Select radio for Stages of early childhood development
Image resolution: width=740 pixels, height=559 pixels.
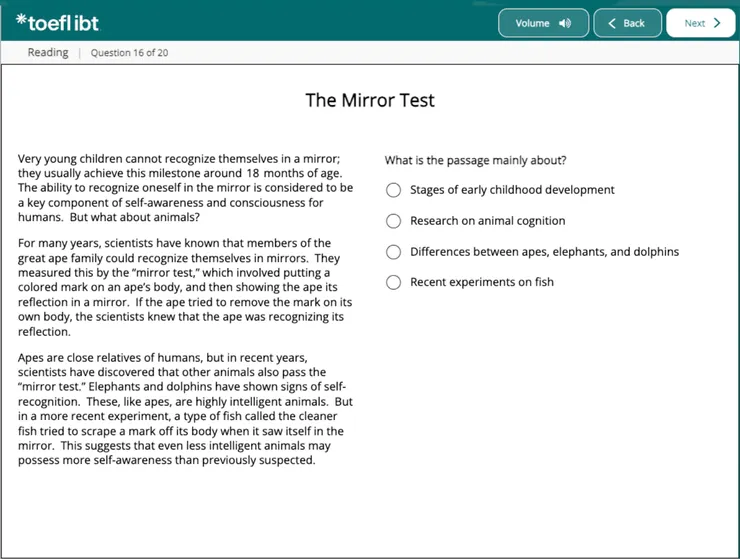point(394,190)
